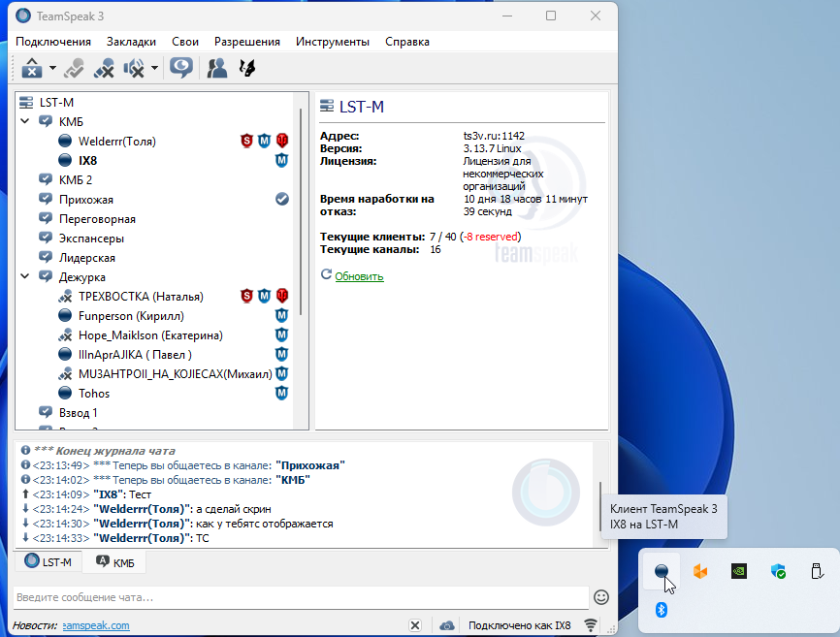This screenshot has height=637, width=840.
Task: Click the orange app tray icon
Action: pos(700,571)
